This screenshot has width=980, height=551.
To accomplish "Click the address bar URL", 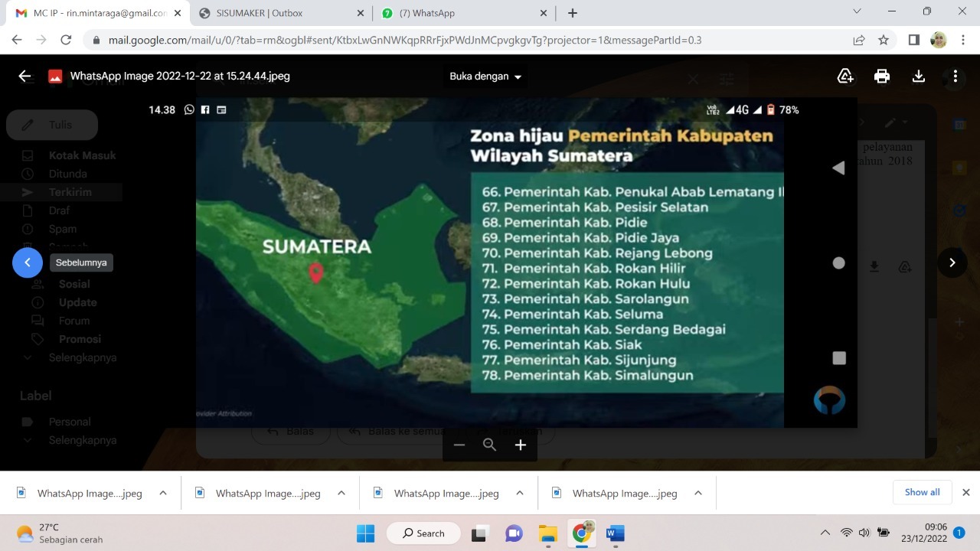I will click(405, 40).
